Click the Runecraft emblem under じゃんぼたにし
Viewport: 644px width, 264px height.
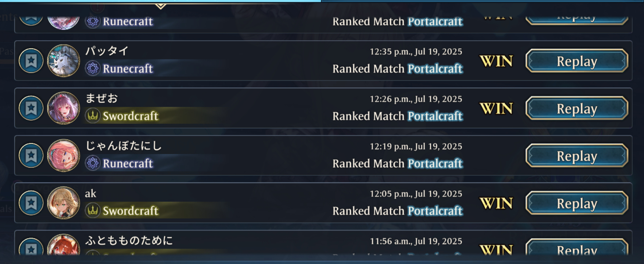[93, 163]
